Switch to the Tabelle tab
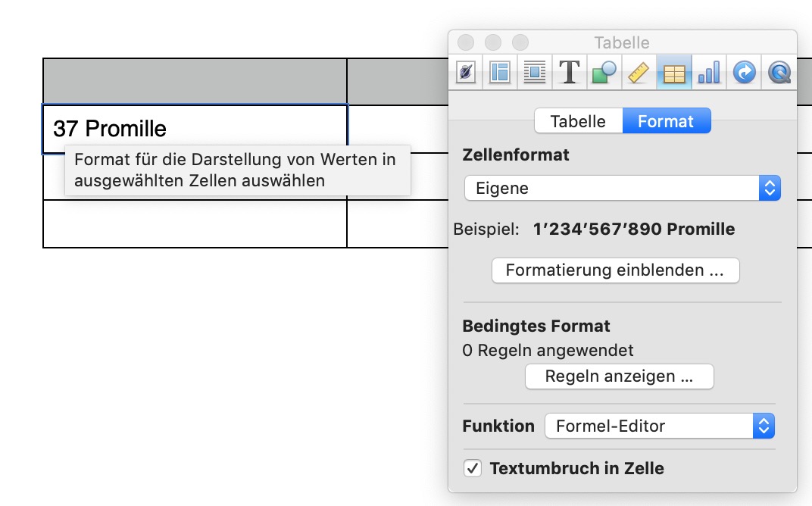Image resolution: width=812 pixels, height=506 pixels. coord(578,121)
